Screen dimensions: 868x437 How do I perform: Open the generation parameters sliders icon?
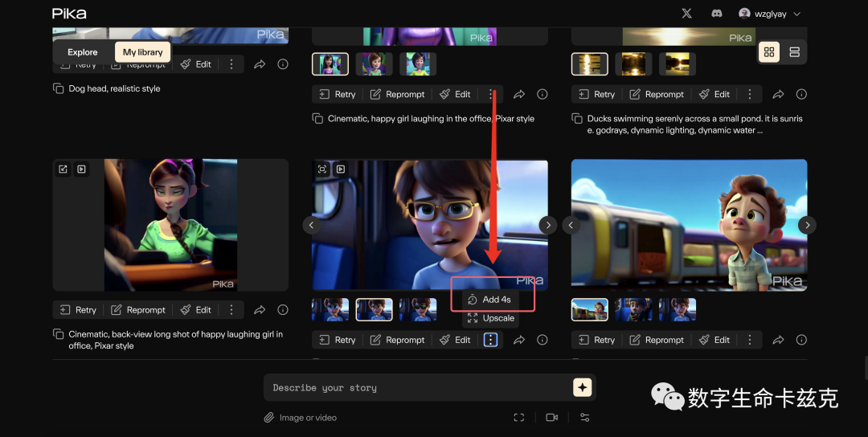tap(584, 417)
